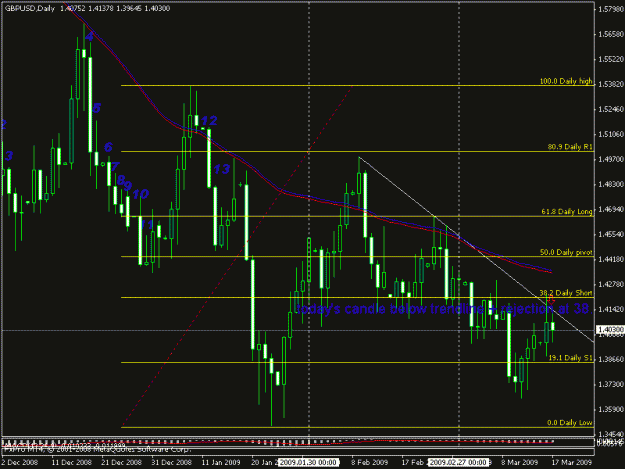Viewport: 625px width, 469px height.
Task: Click the 1.49700 price axis value
Action: pos(611,159)
